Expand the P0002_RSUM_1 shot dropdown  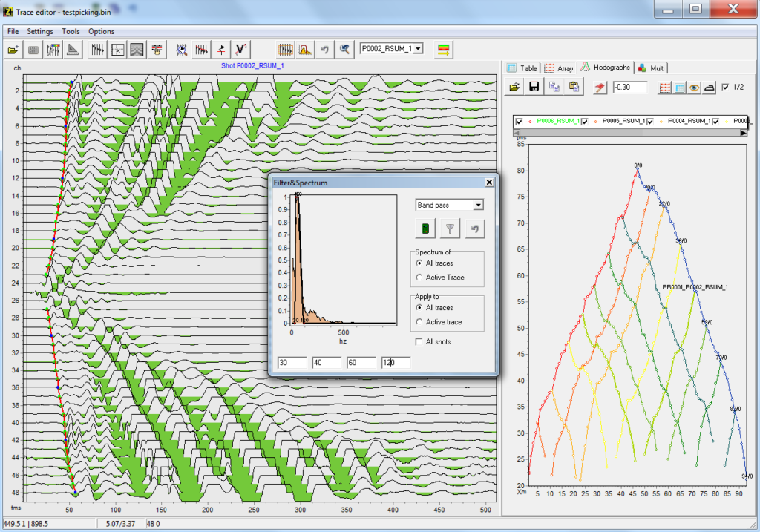click(419, 49)
